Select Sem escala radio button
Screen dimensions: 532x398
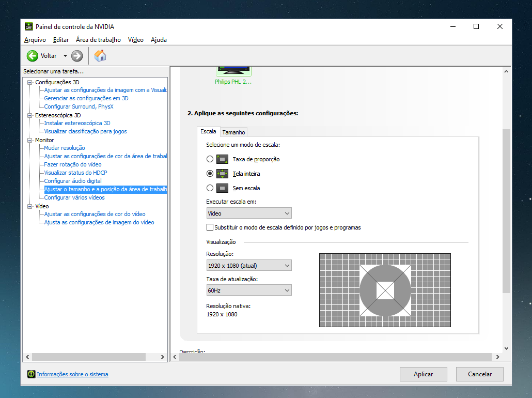pyautogui.click(x=210, y=188)
